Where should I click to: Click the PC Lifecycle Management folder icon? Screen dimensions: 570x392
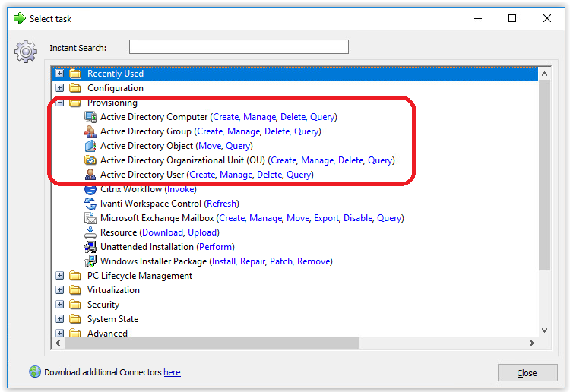75,276
